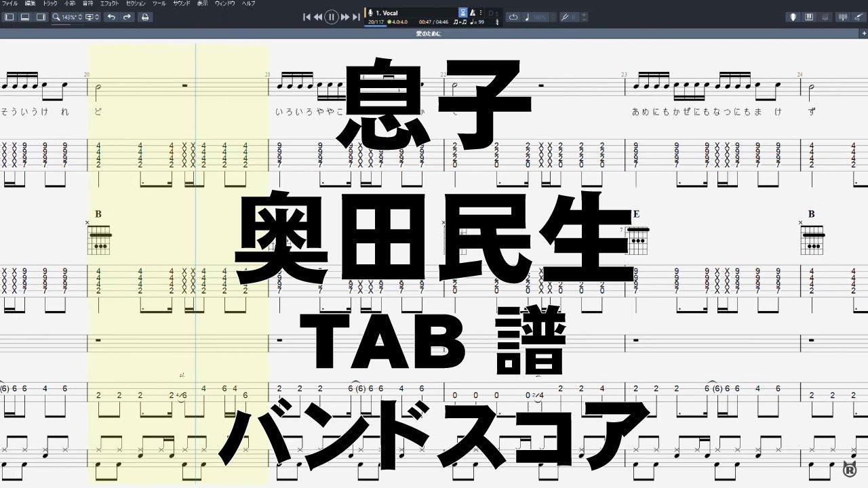
Task: Open the drum view
Action: (825, 17)
